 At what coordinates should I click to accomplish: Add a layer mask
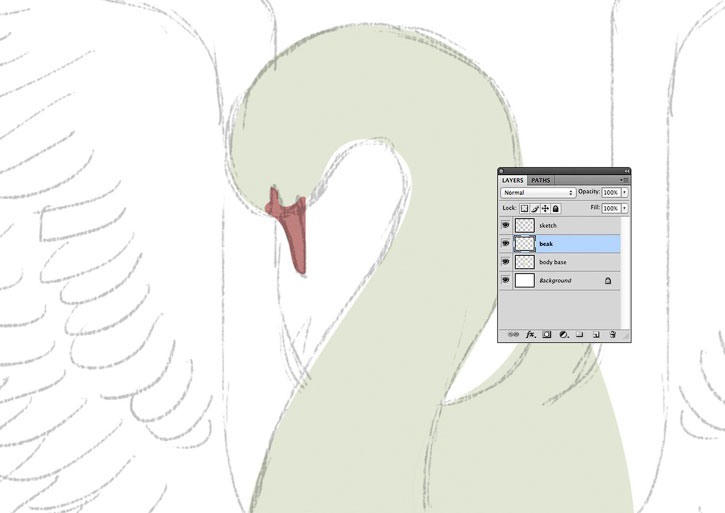tap(547, 334)
